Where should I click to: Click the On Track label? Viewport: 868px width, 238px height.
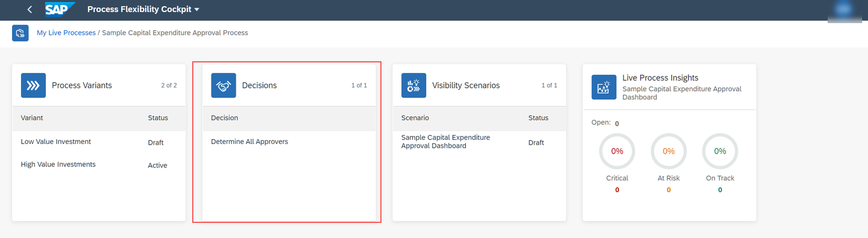click(720, 178)
